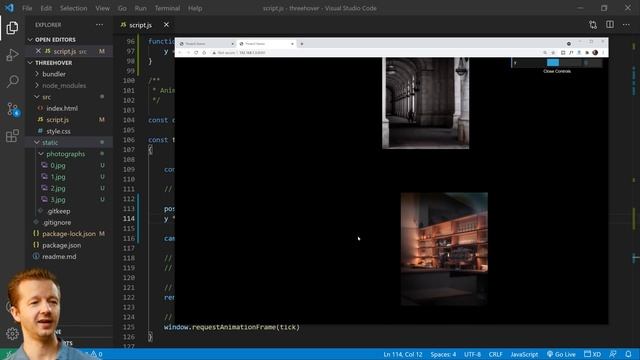The image size is (640, 360).
Task: Click the y slider in browser controls panel
Action: [x=564, y=62]
